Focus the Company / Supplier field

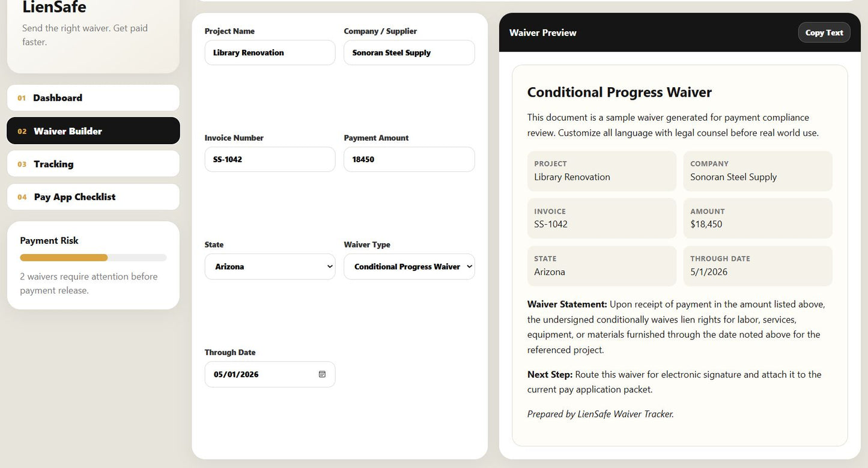409,53
